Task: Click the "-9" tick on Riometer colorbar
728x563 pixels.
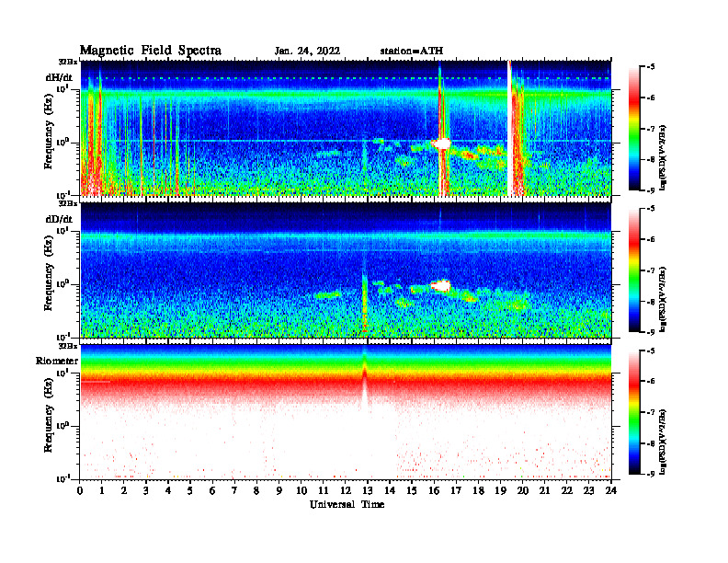Action: [651, 474]
